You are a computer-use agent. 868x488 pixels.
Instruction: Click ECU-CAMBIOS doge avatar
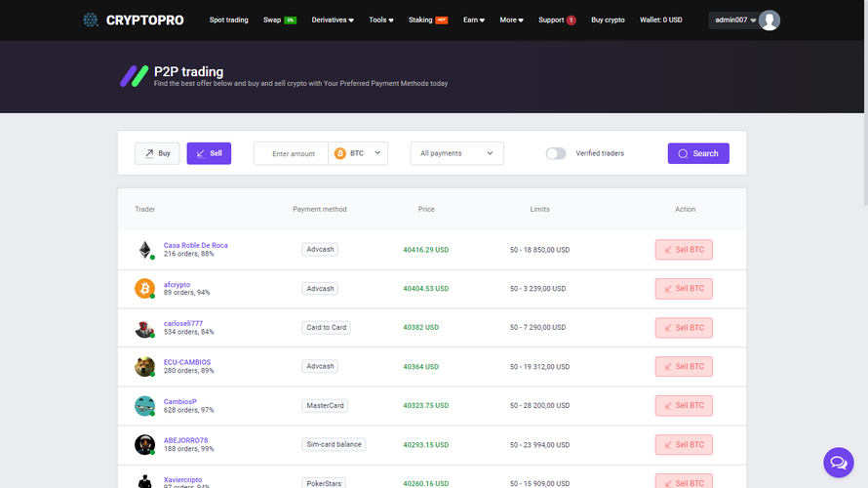(144, 367)
